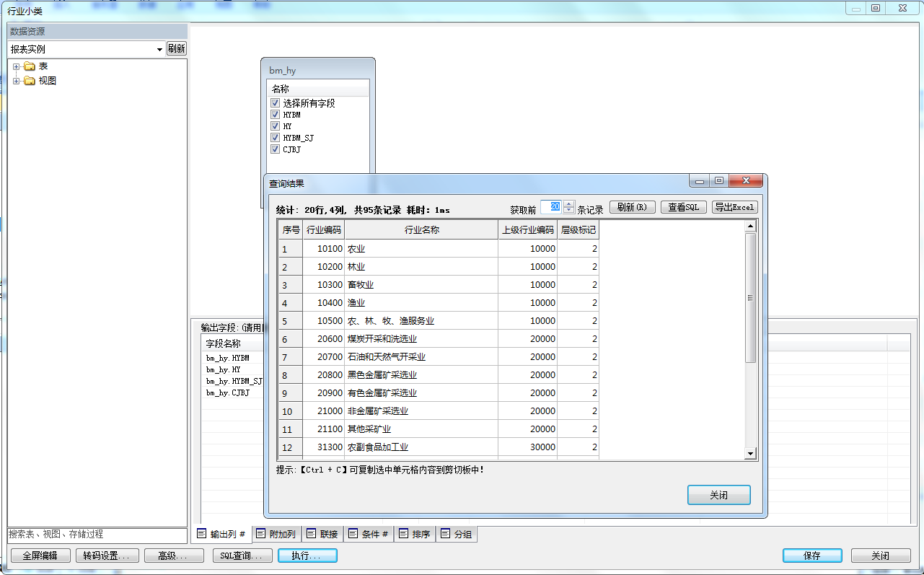Click the 联接 tab icon
Image resolution: width=924 pixels, height=575 pixels.
tap(312, 535)
